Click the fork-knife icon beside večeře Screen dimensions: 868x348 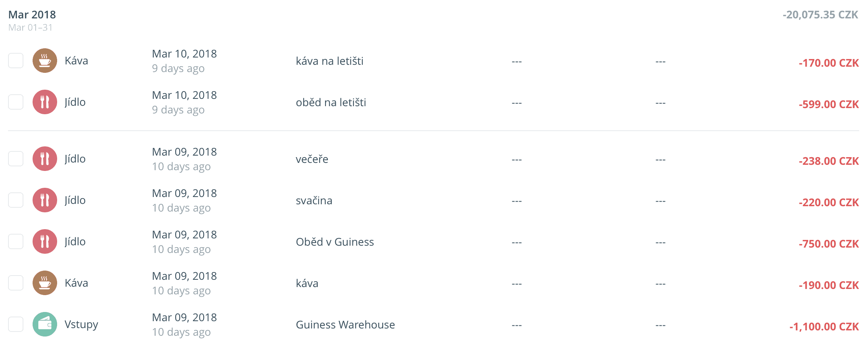[45, 159]
